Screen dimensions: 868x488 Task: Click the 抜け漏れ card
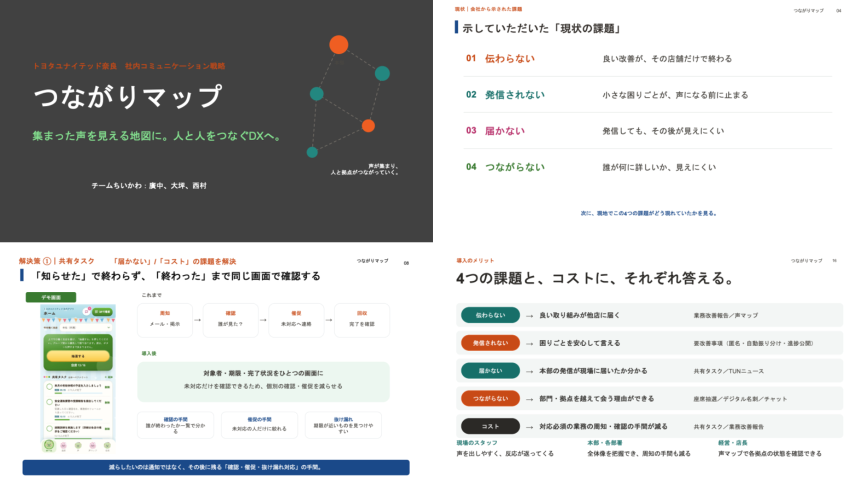pyautogui.click(x=343, y=425)
